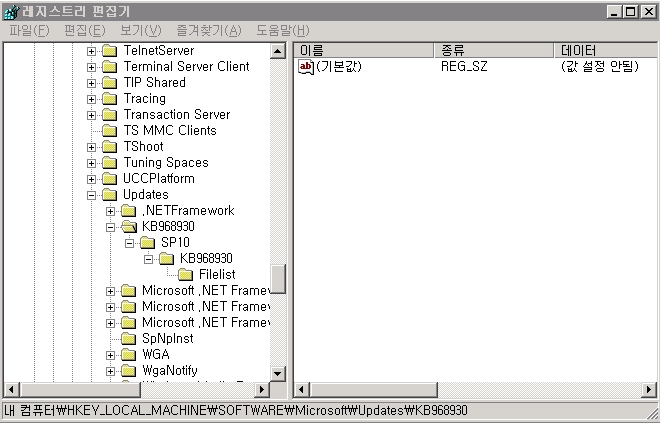The width and height of the screenshot is (660, 423).
Task: Click the Tuning Spaces folder icon
Action: [109, 163]
